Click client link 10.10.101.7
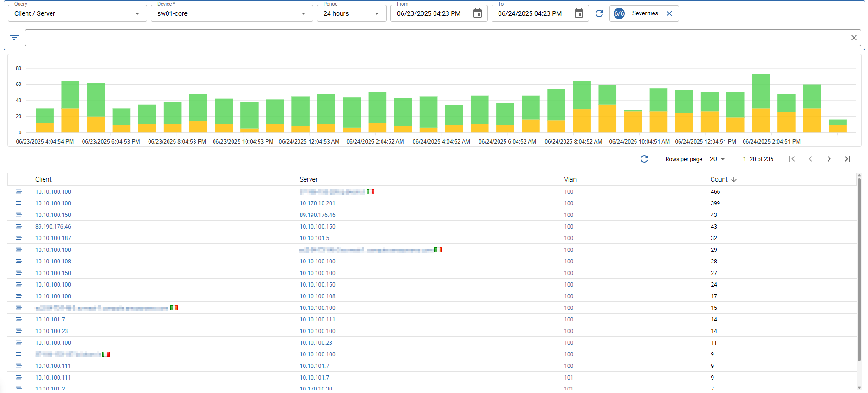 click(x=50, y=320)
